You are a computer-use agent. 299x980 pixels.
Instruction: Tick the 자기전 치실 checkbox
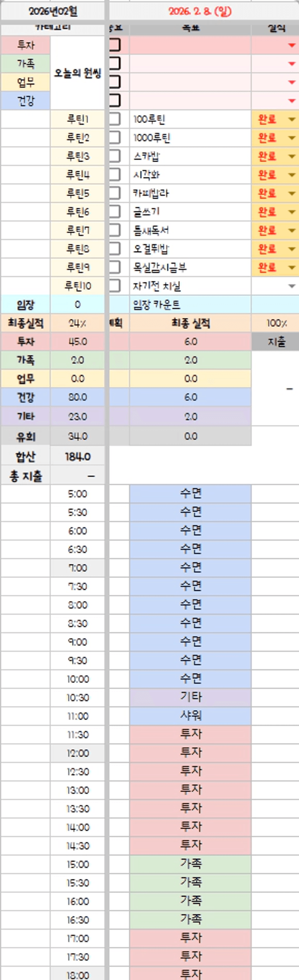pyautogui.click(x=114, y=286)
